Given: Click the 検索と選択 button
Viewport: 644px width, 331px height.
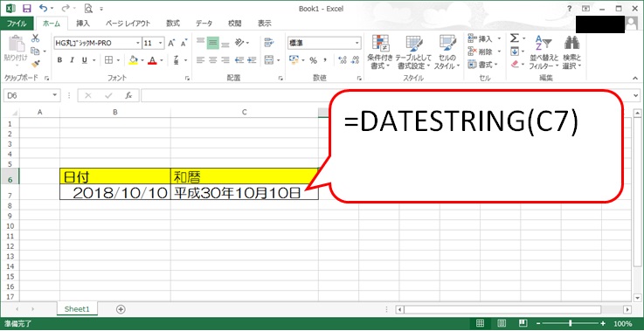Looking at the screenshot, I should pos(572,52).
